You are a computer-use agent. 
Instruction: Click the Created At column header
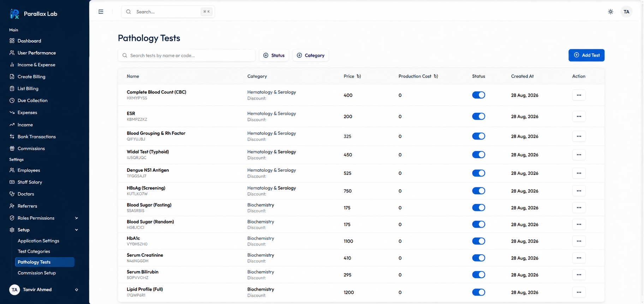click(522, 76)
